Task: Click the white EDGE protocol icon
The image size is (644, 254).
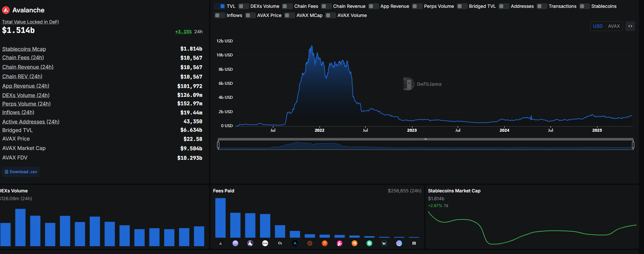Action: [265, 243]
